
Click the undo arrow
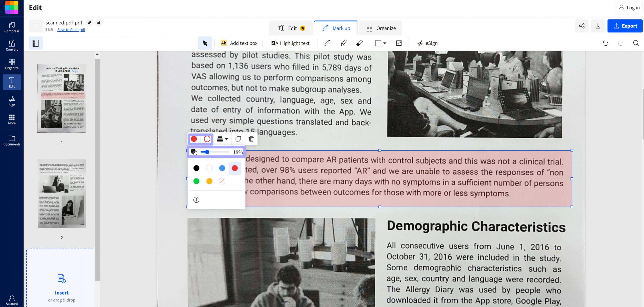coord(606,43)
